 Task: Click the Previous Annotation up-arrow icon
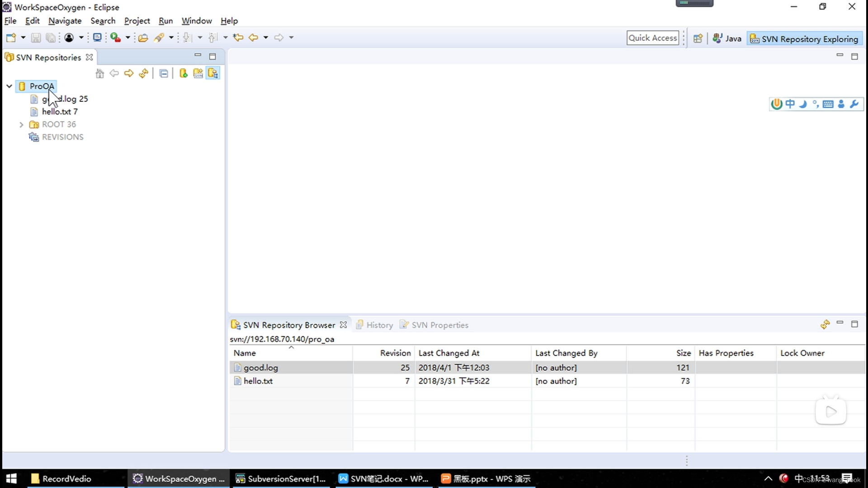[213, 38]
